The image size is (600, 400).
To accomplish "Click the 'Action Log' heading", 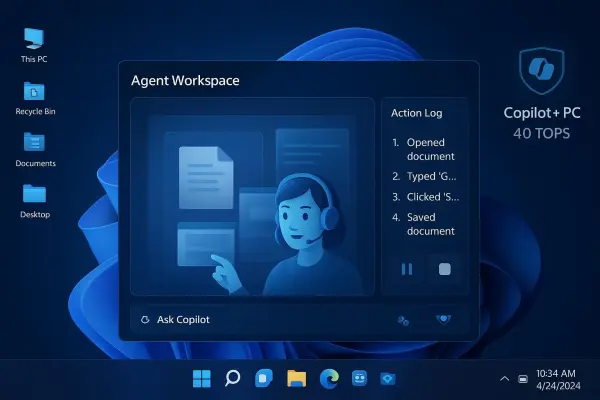I will tap(416, 113).
